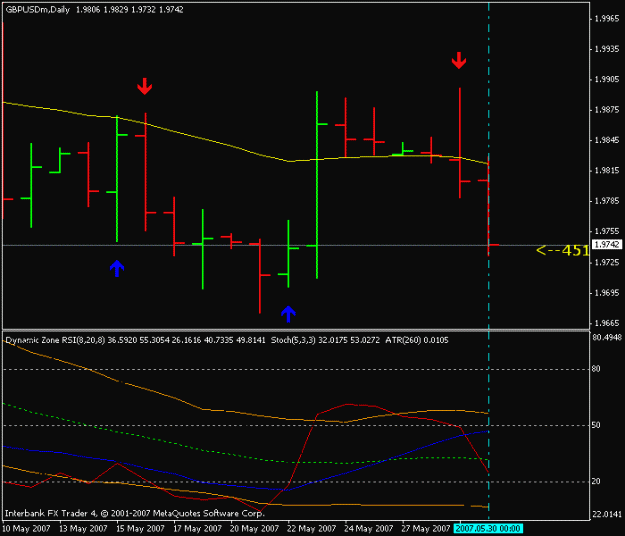Click the 1.9815 price axis label
625x536 pixels.
tap(607, 170)
